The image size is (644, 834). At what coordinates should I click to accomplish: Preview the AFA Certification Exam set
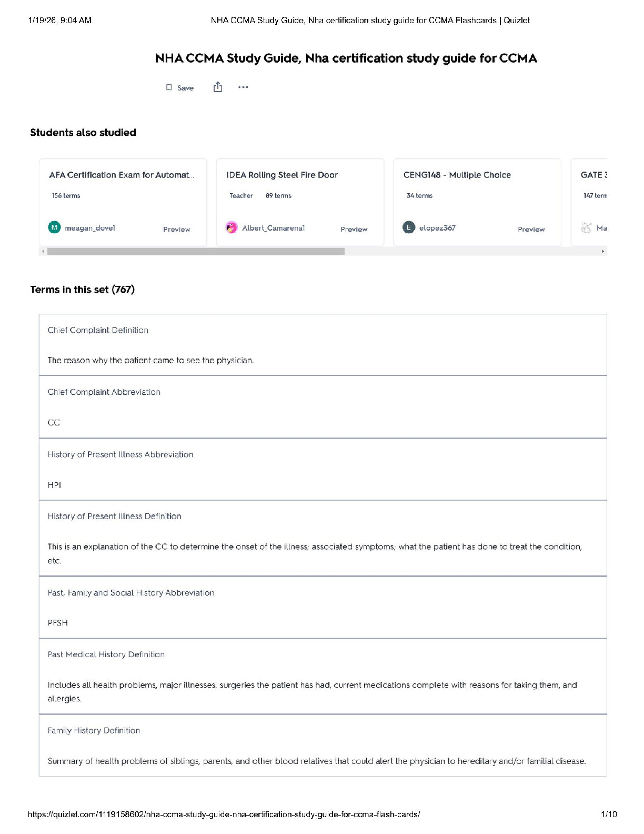coord(176,229)
